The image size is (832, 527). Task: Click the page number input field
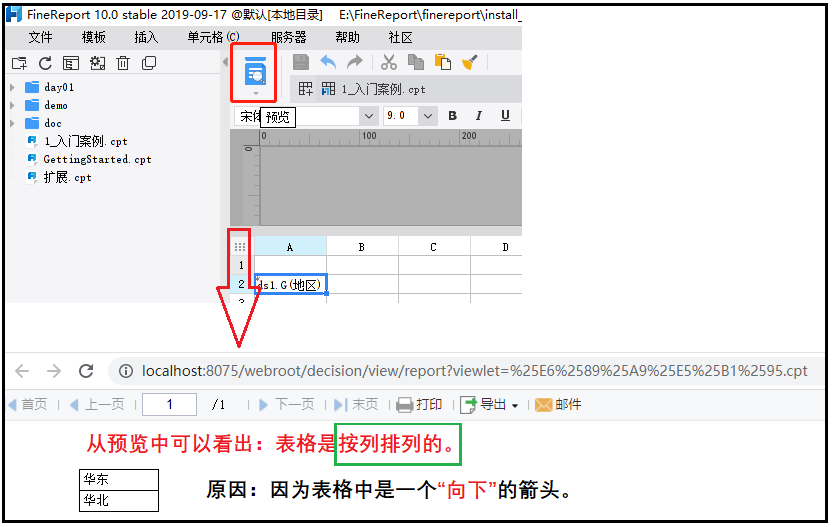click(170, 405)
